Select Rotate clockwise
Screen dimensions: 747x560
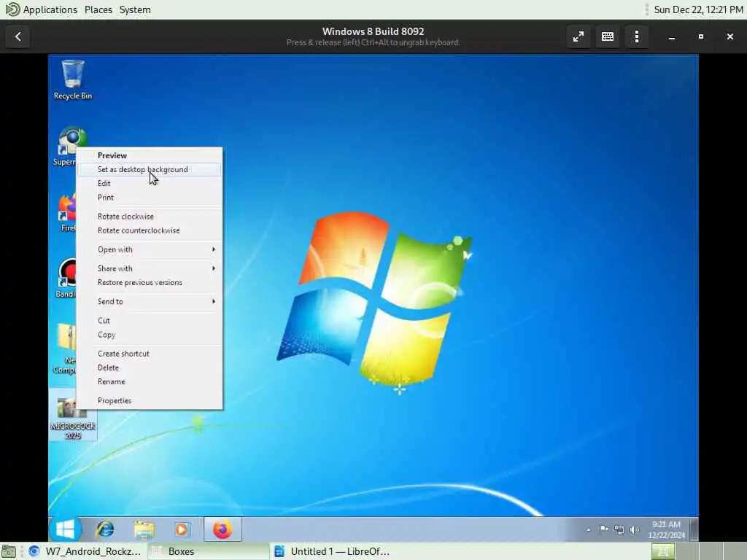pos(150,216)
